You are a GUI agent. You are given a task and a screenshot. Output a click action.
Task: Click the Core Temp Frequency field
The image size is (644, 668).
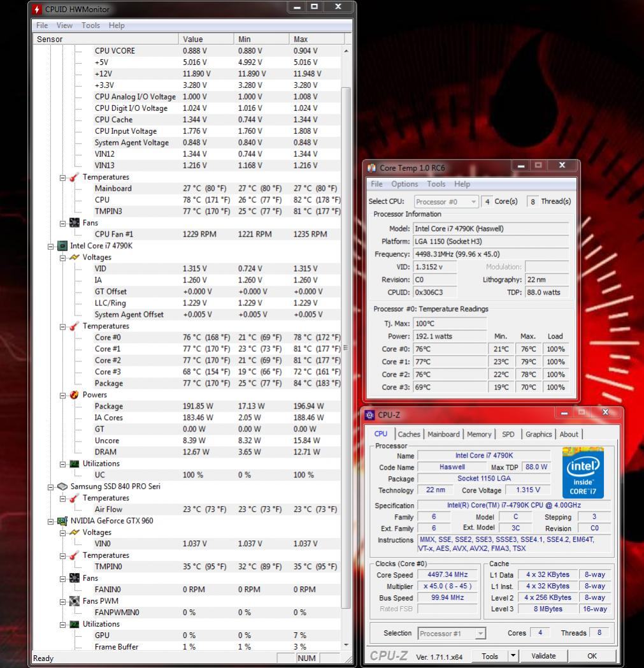pos(490,254)
